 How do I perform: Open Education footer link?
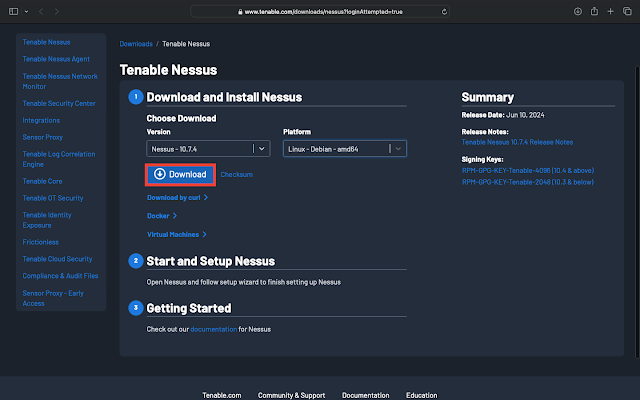point(422,395)
